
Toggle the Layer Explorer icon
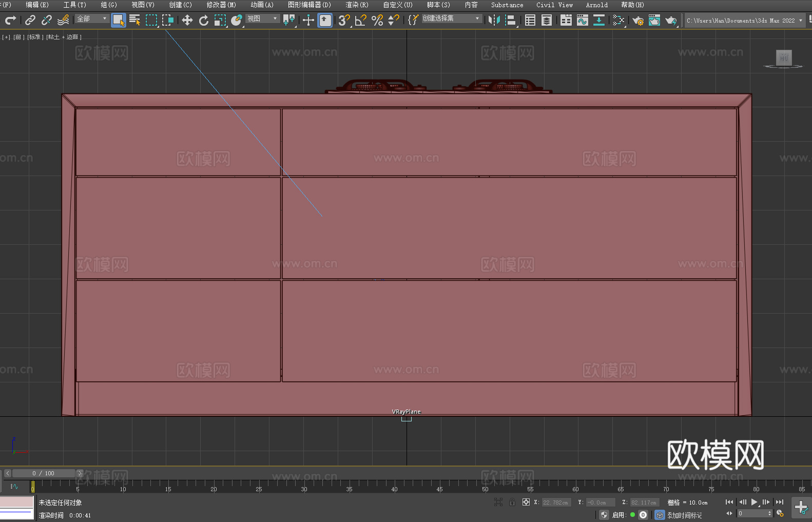[x=547, y=20]
